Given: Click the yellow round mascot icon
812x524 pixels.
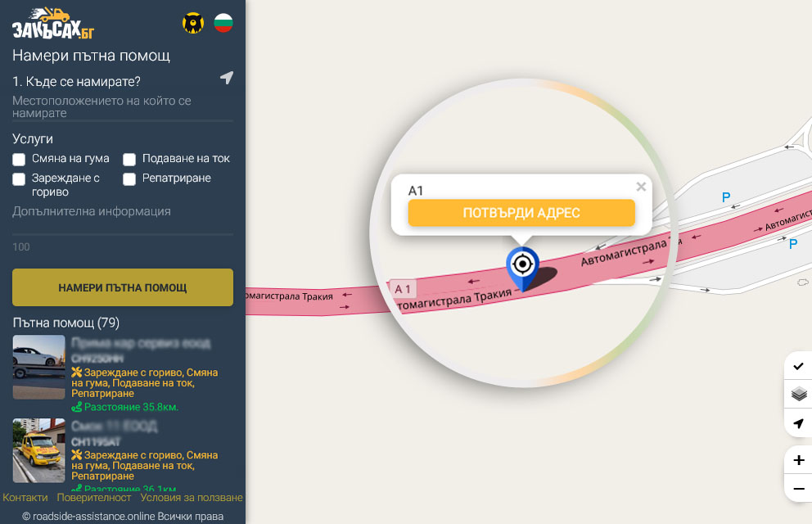Looking at the screenshot, I should coord(192,23).
